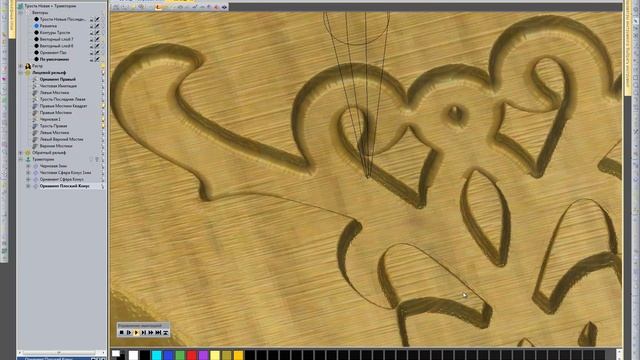Select the Чистовая Имитация relief layer
Image resolution: width=640 pixels, height=360 pixels.
click(58, 86)
